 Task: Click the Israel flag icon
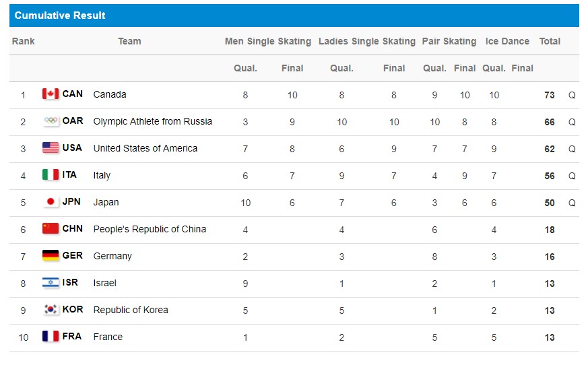[x=51, y=282]
